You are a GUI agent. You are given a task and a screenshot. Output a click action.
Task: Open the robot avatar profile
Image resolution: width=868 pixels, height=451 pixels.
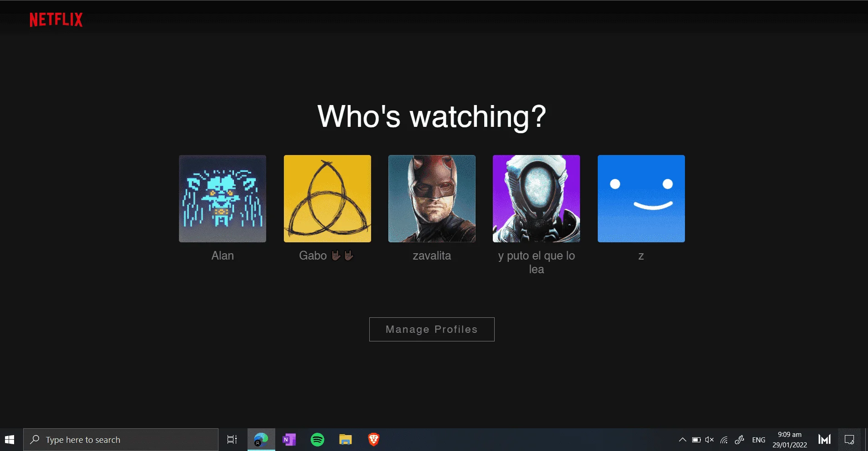536,199
